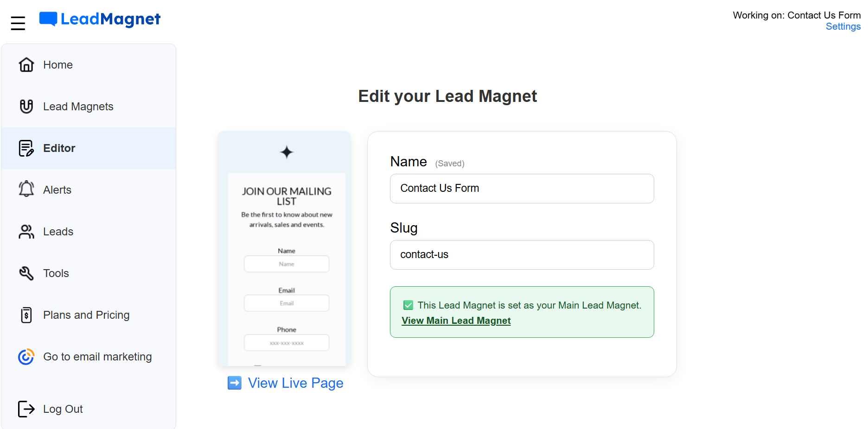Open the Settings link
Screen dimensions: 868x429
[843, 26]
